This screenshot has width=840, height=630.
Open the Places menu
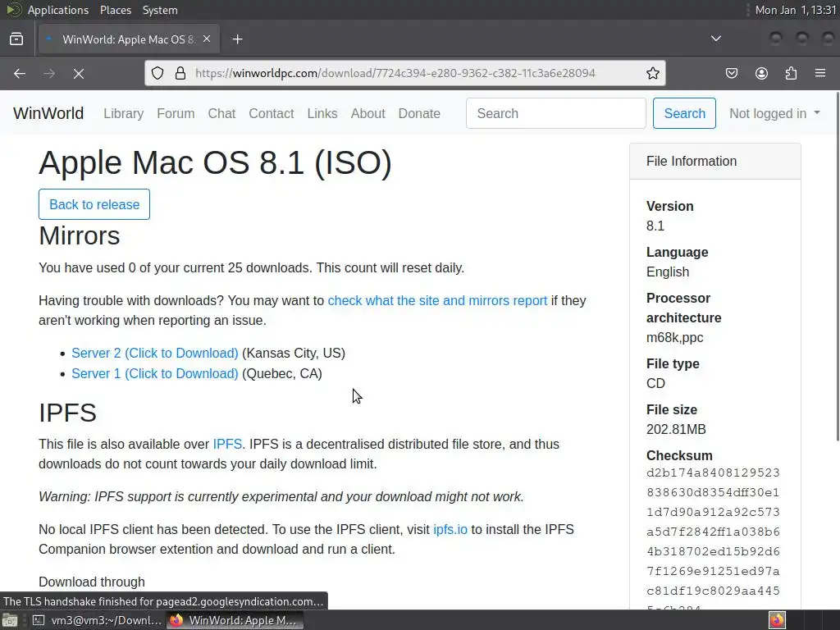click(115, 10)
